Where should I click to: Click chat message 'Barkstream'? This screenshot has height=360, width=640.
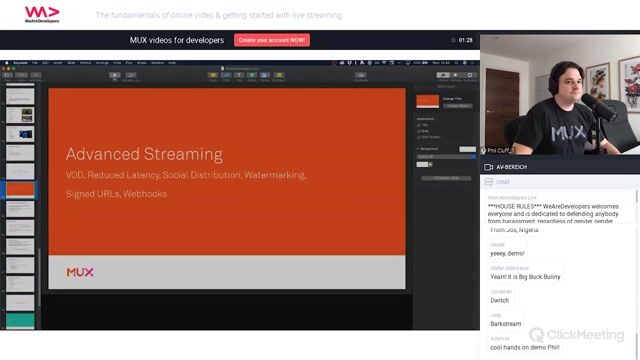coord(506,324)
